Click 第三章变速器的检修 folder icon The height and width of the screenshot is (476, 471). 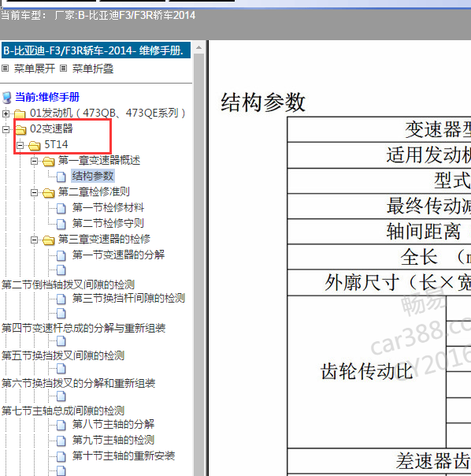click(49, 240)
